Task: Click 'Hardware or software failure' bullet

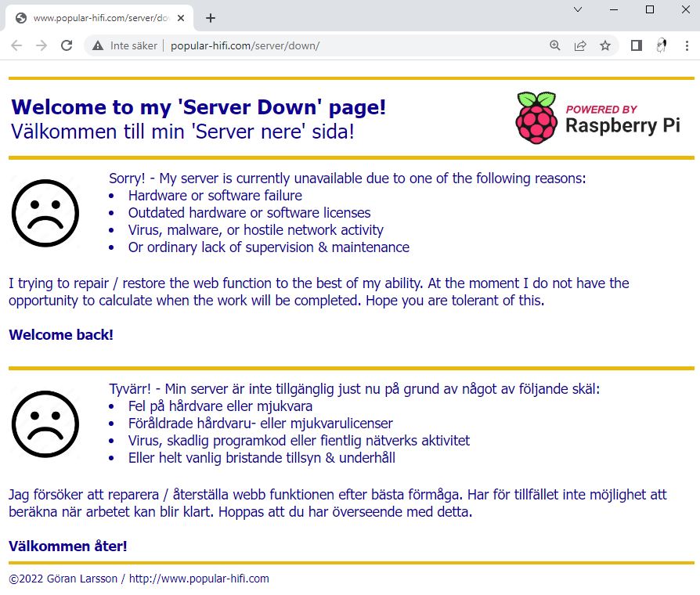Action: point(215,196)
